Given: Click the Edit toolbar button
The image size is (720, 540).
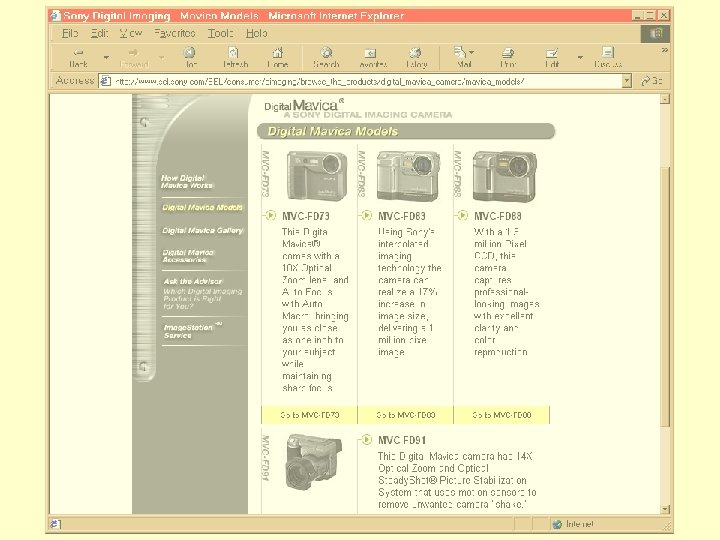Looking at the screenshot, I should tap(551, 57).
